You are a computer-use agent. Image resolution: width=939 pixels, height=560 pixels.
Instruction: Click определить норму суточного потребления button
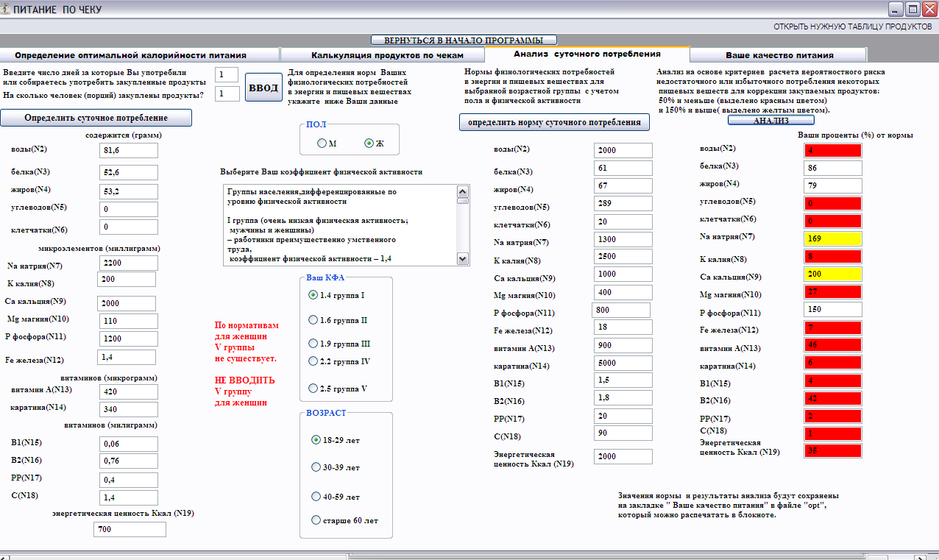[x=554, y=122]
